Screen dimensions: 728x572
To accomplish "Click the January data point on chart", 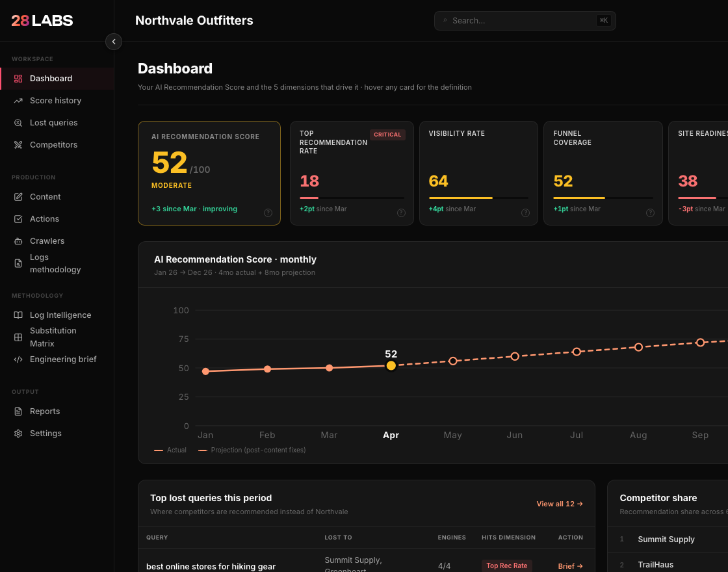I will (205, 371).
